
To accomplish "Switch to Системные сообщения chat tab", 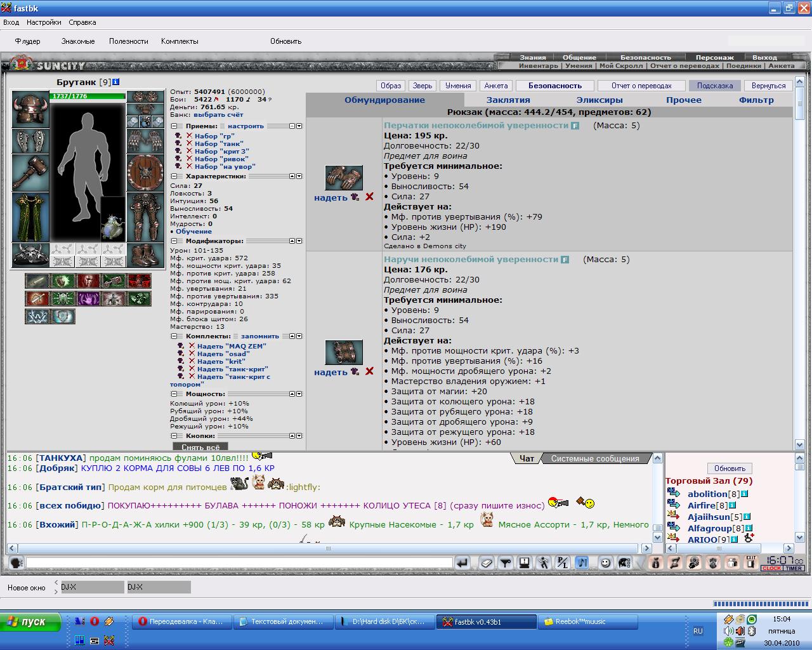I will pos(595,458).
